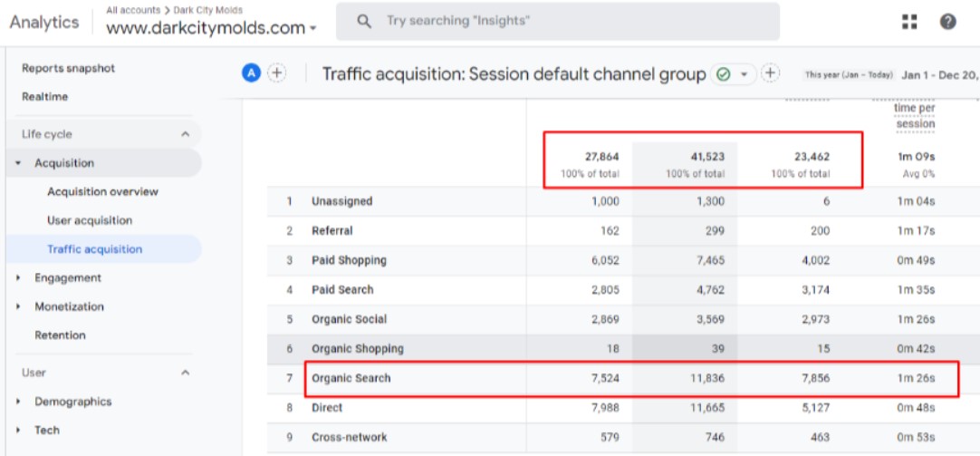Open the Reports snapshot page

point(68,68)
